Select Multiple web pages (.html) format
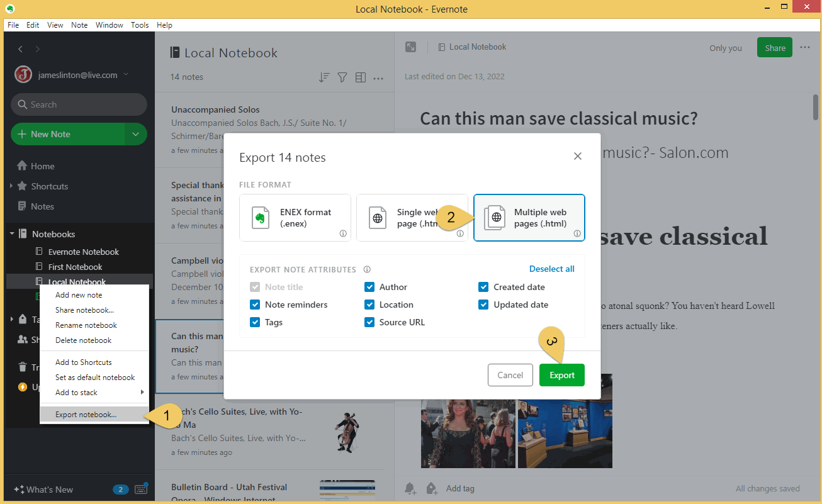Viewport: 822px width, 504px height. (529, 218)
